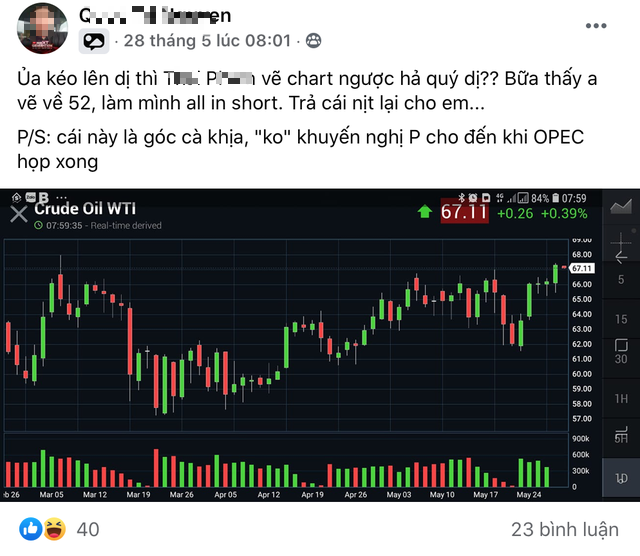
Task: Open the 23 bình luận comments
Action: coord(565,529)
